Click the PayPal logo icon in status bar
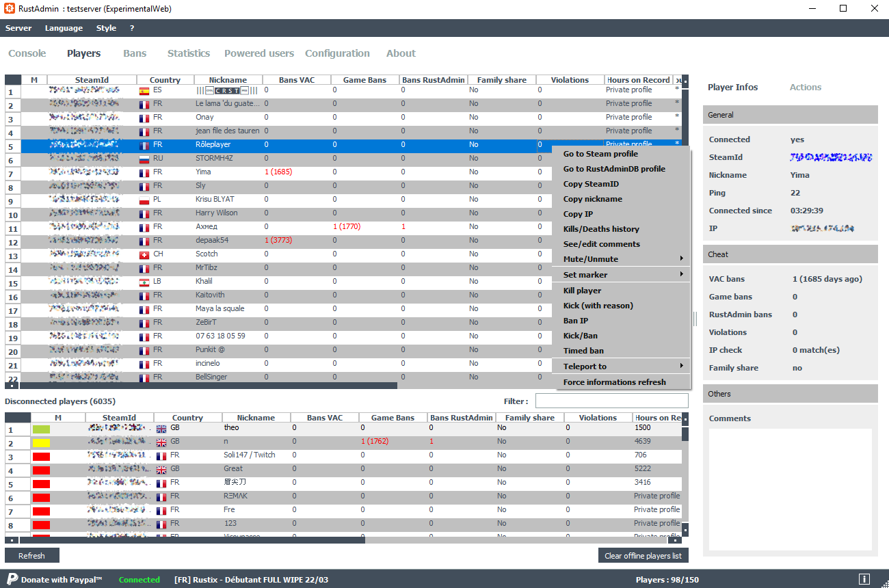Viewport: 889px width, 588px height. [x=12, y=579]
